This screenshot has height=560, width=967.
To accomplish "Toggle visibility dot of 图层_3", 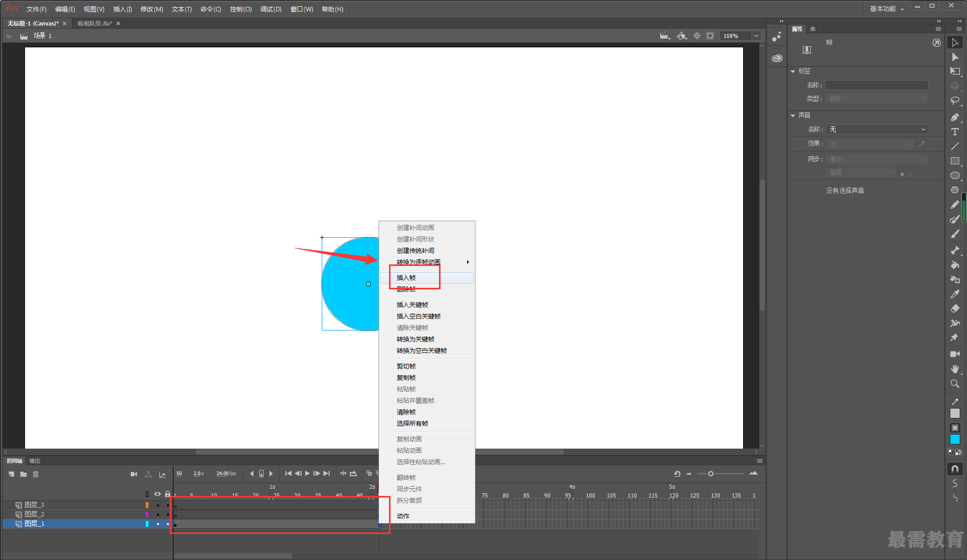I will tap(158, 505).
